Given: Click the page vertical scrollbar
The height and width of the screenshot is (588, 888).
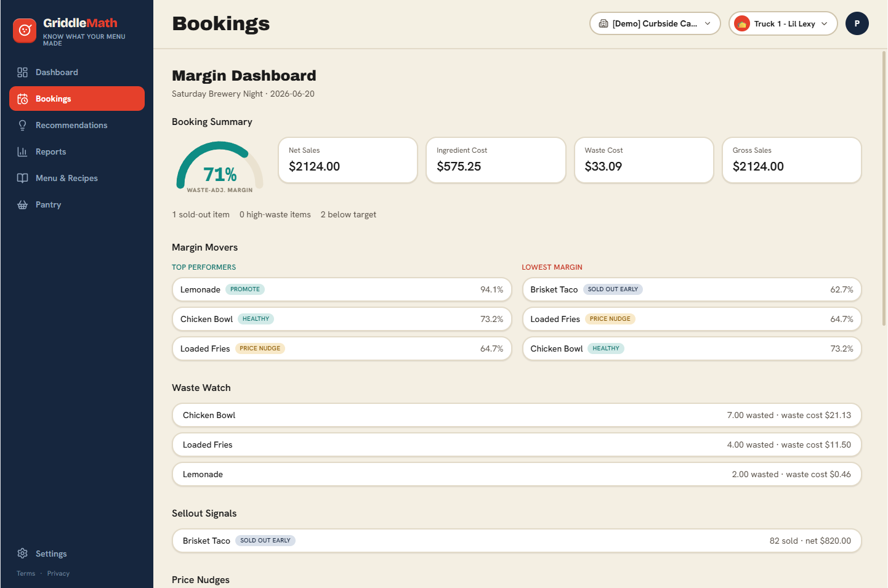Looking at the screenshot, I should pos(884,188).
